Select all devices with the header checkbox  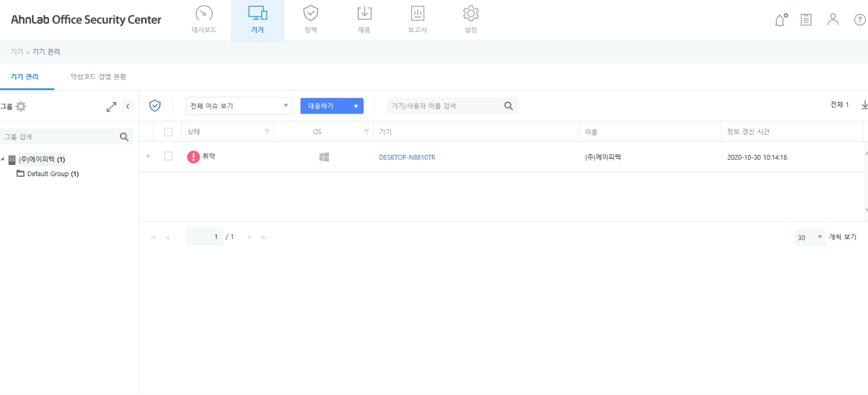tap(168, 131)
